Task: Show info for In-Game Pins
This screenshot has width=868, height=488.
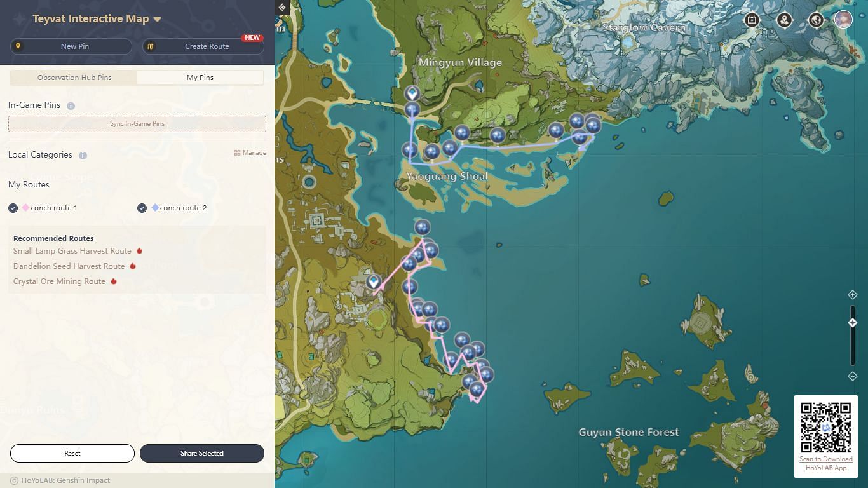Action: [x=71, y=106]
